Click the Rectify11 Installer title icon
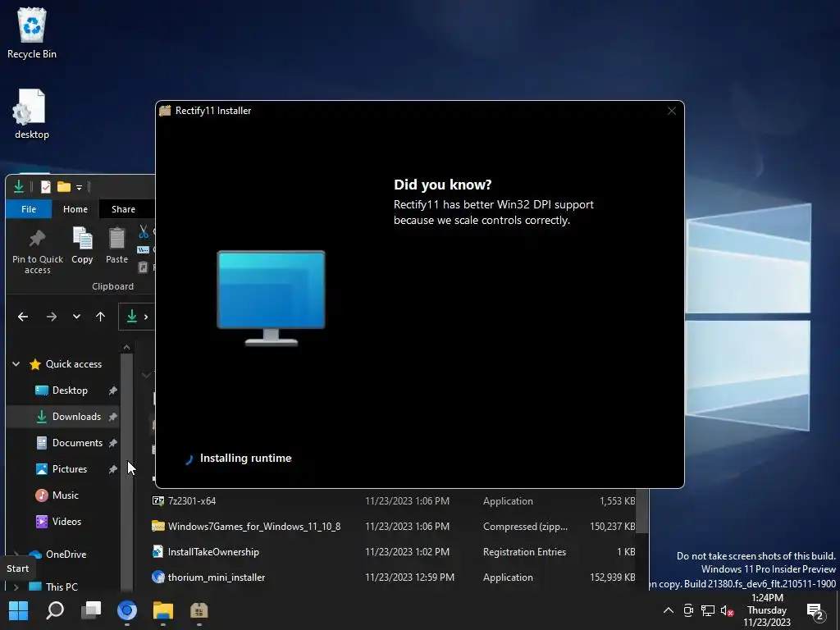This screenshot has width=840, height=630. coord(165,111)
